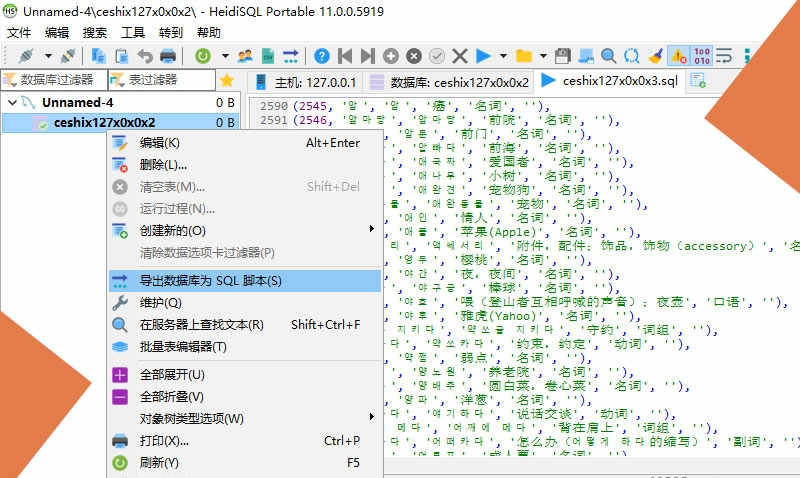This screenshot has width=800, height=478.
Task: Choose 删除(L)... in context menu
Action: point(245,165)
